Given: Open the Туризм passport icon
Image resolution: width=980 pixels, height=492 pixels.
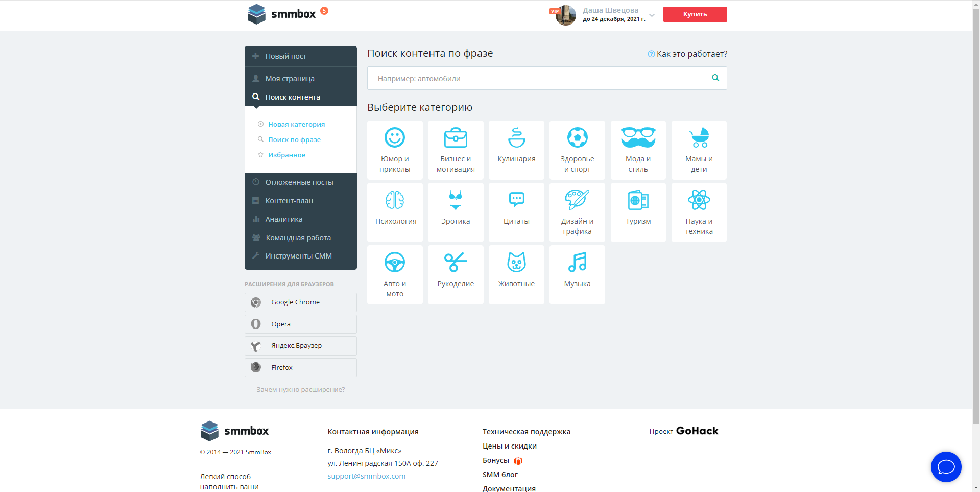Looking at the screenshot, I should (638, 200).
